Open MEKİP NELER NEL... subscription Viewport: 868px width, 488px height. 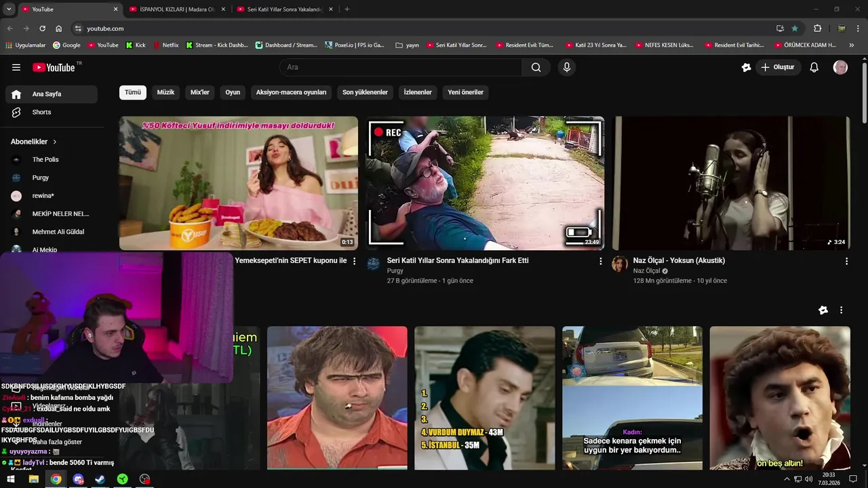[x=52, y=213]
